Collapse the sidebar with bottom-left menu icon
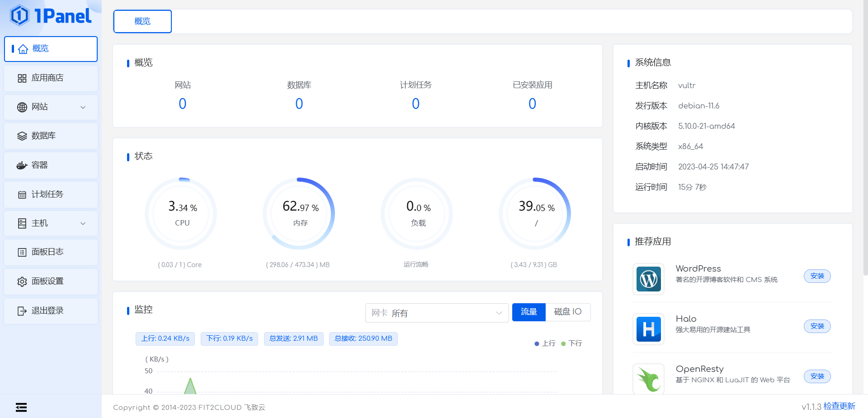The width and height of the screenshot is (868, 418). point(21,407)
